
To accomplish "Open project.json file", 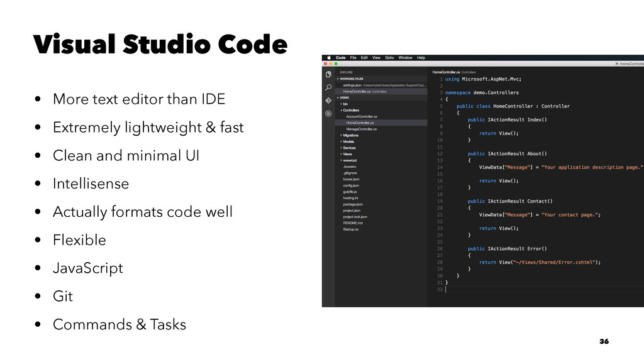I will point(352,211).
